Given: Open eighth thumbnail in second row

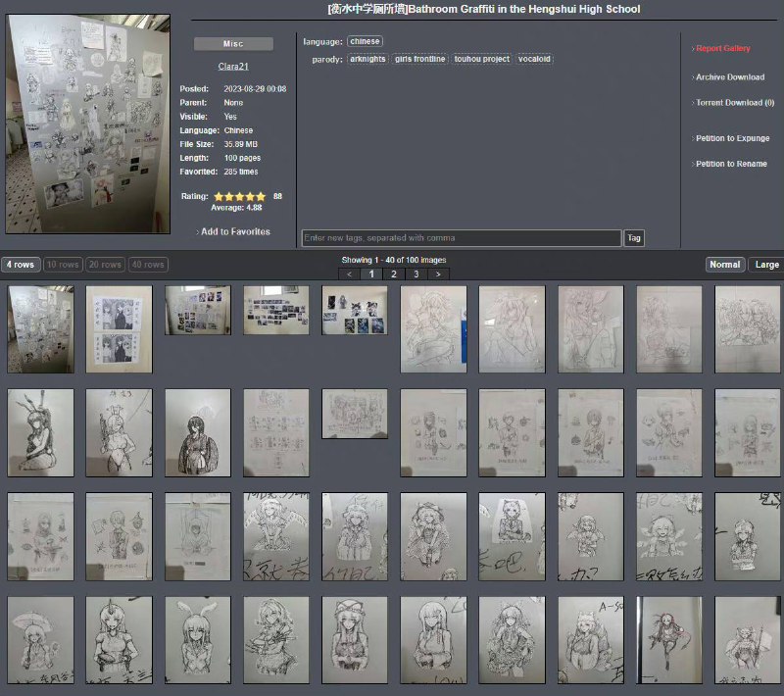Looking at the screenshot, I should (x=591, y=433).
